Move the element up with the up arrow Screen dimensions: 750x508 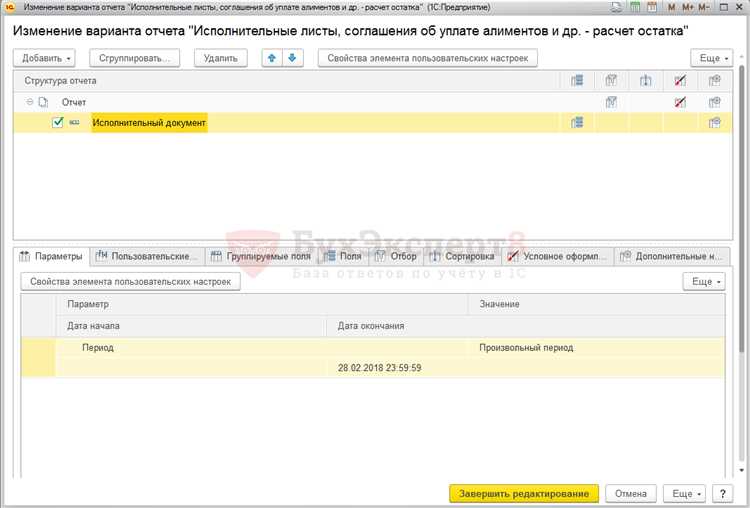point(271,58)
